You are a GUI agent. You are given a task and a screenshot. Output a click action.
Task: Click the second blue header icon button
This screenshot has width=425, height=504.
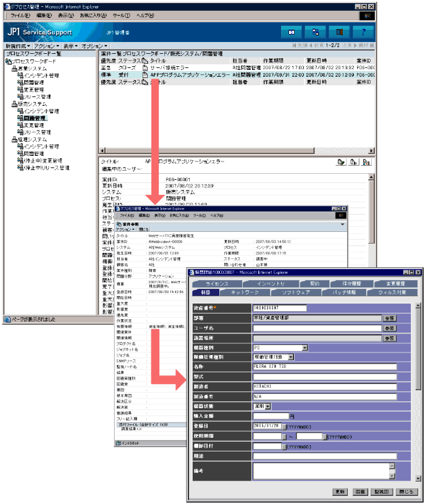[x=315, y=32]
